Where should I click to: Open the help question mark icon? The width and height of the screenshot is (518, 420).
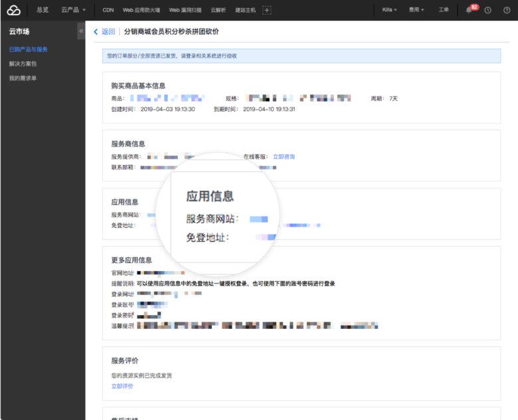pos(507,10)
